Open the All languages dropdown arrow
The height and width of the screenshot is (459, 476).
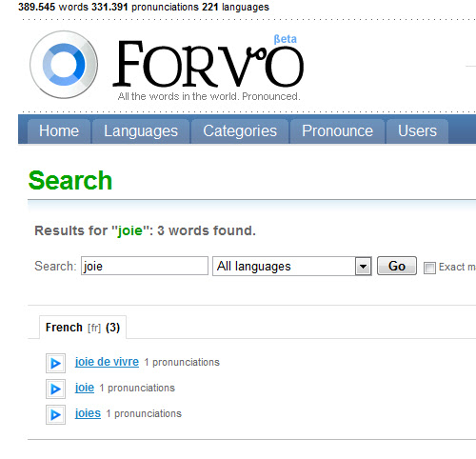click(x=363, y=267)
